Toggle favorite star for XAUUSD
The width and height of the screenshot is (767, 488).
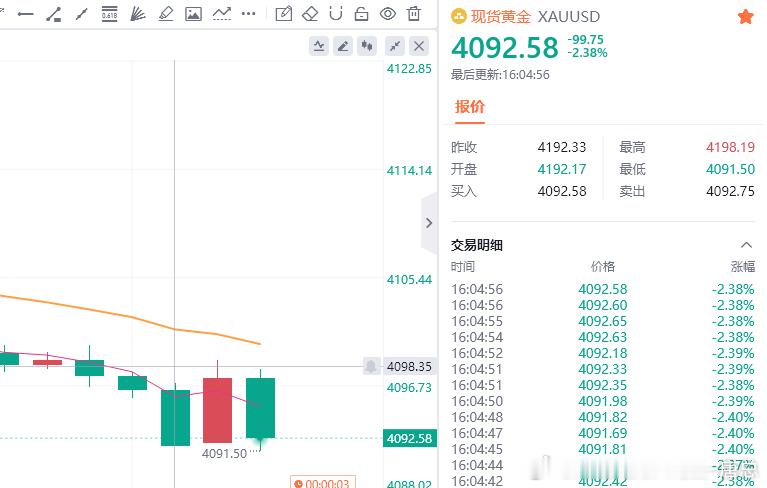click(x=745, y=17)
